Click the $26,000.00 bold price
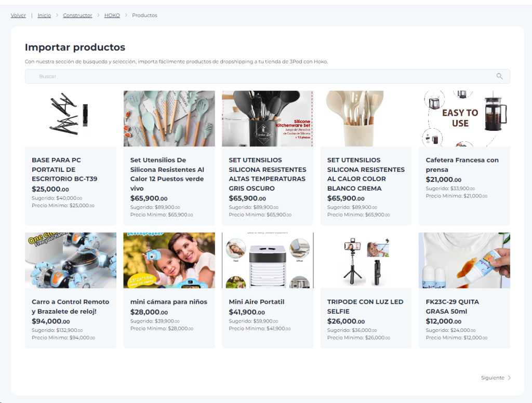Screen dimensions: 532x403 tap(345, 321)
